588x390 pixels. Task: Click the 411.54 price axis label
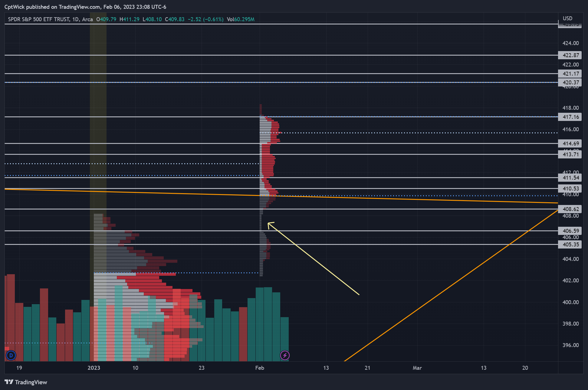click(x=570, y=178)
